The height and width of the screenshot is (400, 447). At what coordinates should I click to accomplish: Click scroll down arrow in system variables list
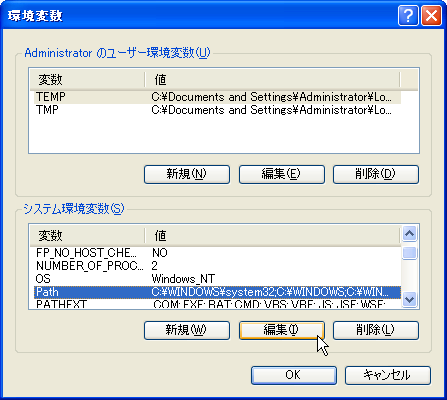tap(409, 300)
